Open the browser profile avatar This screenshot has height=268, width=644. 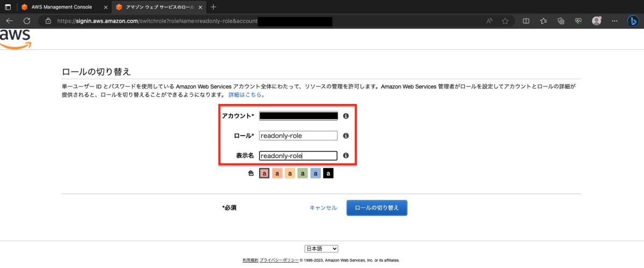(596, 21)
